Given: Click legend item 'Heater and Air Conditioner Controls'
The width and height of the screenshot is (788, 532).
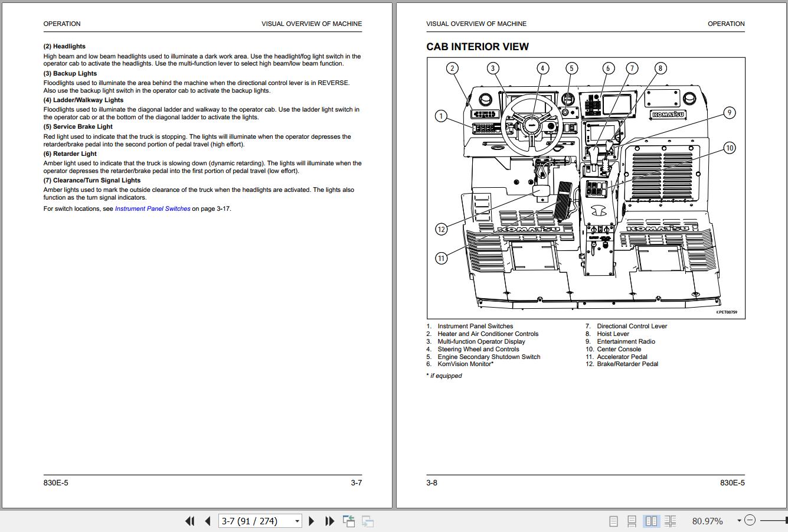Looking at the screenshot, I should click(x=488, y=334).
